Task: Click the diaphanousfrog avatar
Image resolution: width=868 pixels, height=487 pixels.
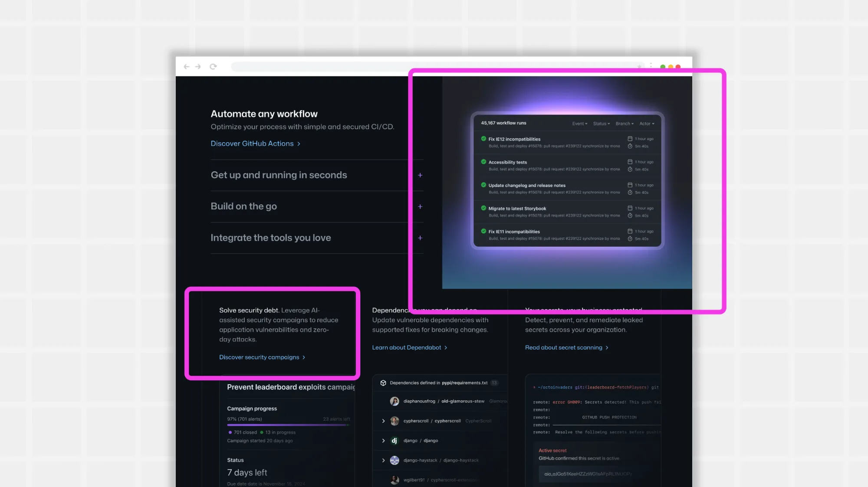Action: [395, 401]
